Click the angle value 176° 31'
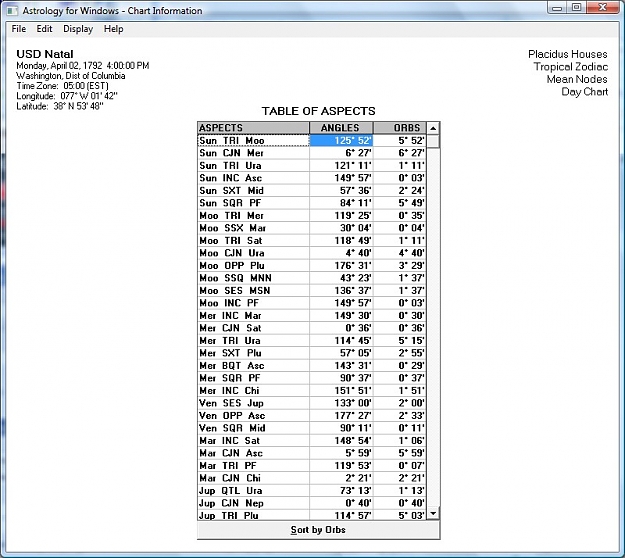Image resolution: width=625 pixels, height=558 pixels. click(341, 266)
